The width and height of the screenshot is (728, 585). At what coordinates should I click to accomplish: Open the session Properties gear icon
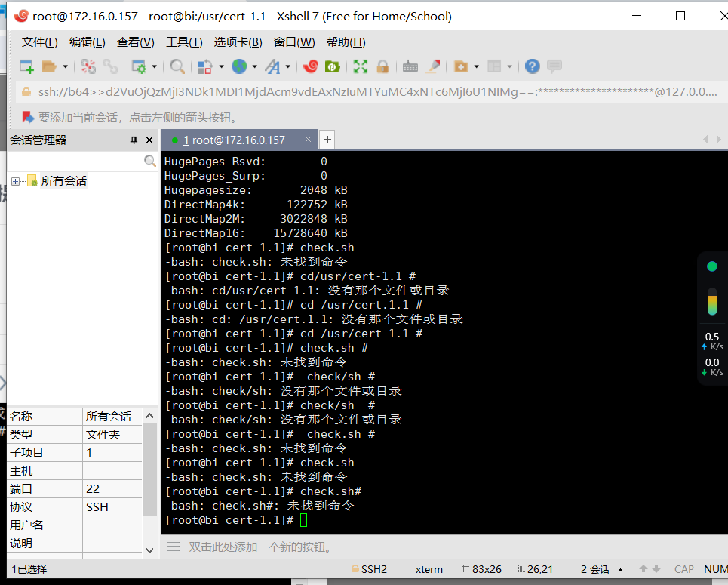(139, 66)
